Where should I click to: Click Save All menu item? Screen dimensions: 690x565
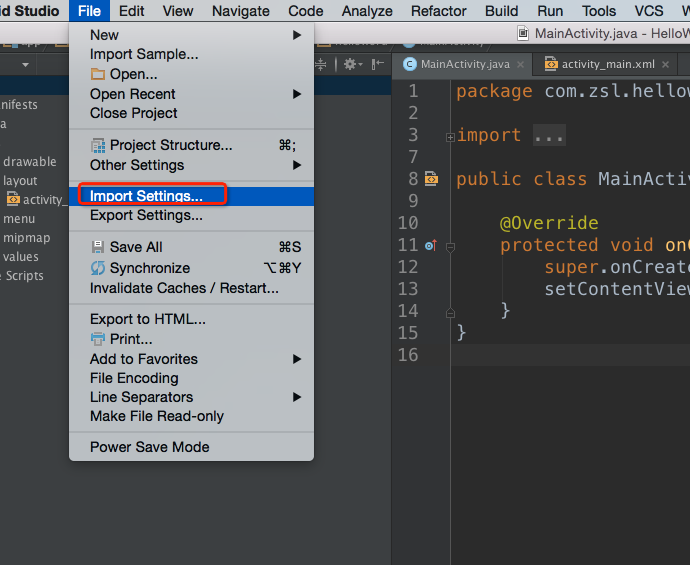click(191, 247)
